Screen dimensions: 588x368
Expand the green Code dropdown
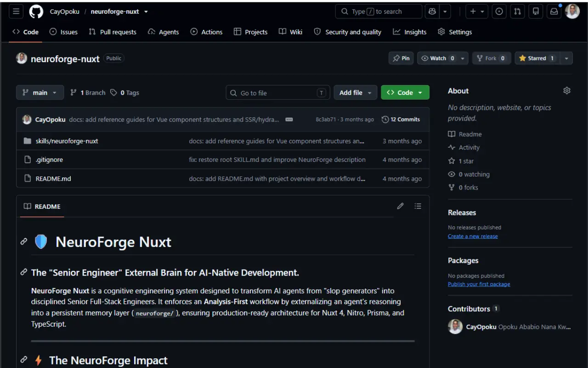coord(405,92)
